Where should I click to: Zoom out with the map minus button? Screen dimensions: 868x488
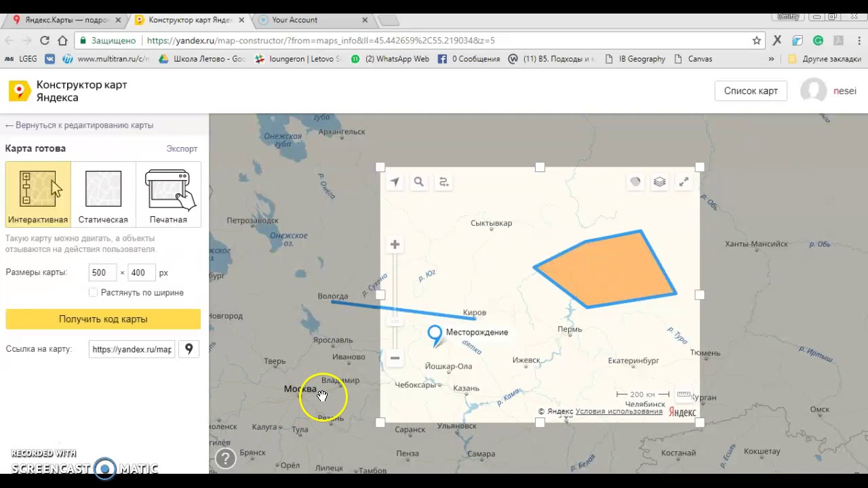pos(395,358)
